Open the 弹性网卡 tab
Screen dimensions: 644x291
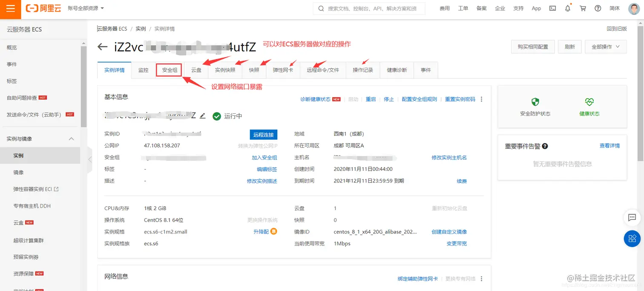[283, 70]
